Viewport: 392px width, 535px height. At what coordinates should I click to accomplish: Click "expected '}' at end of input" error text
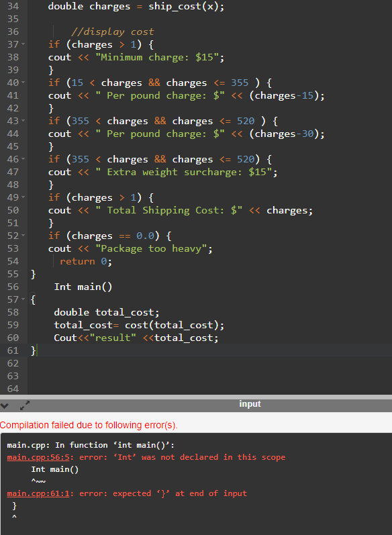pyautogui.click(x=180, y=493)
